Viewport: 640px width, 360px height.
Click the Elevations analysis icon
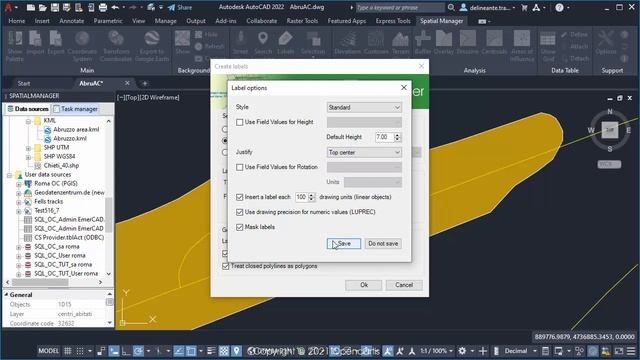pos(348,43)
